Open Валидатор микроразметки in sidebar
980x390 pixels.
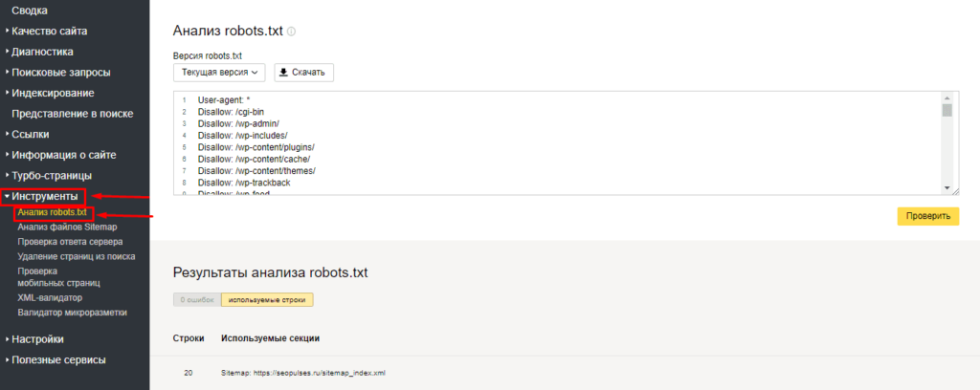click(x=72, y=313)
